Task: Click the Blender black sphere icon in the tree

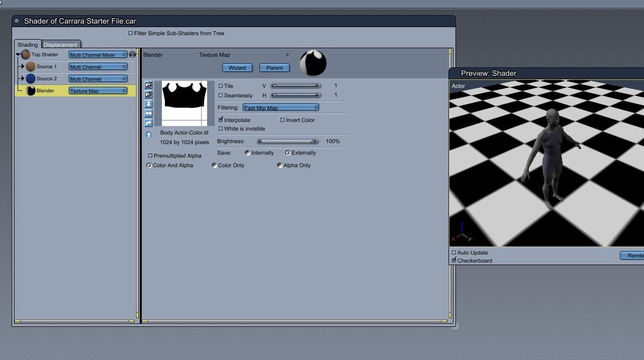Action: (x=31, y=90)
